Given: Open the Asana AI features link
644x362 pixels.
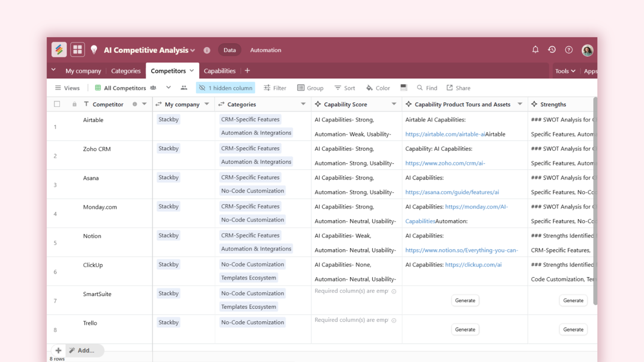Looking at the screenshot, I should 452,192.
